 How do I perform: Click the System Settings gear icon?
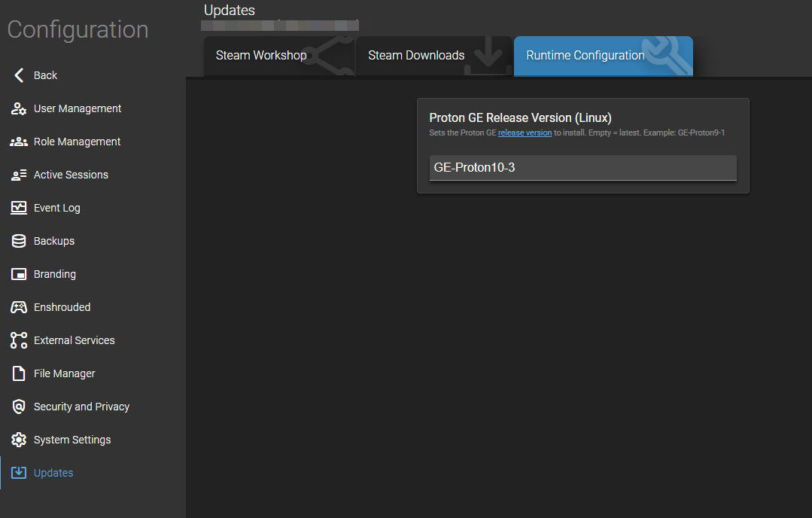coord(19,440)
